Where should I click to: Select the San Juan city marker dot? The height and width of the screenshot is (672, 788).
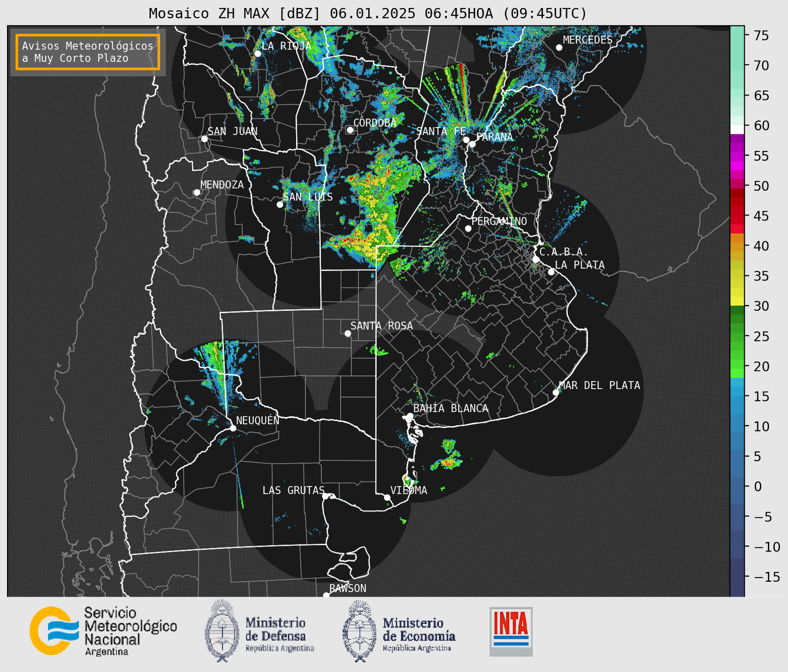(x=204, y=139)
